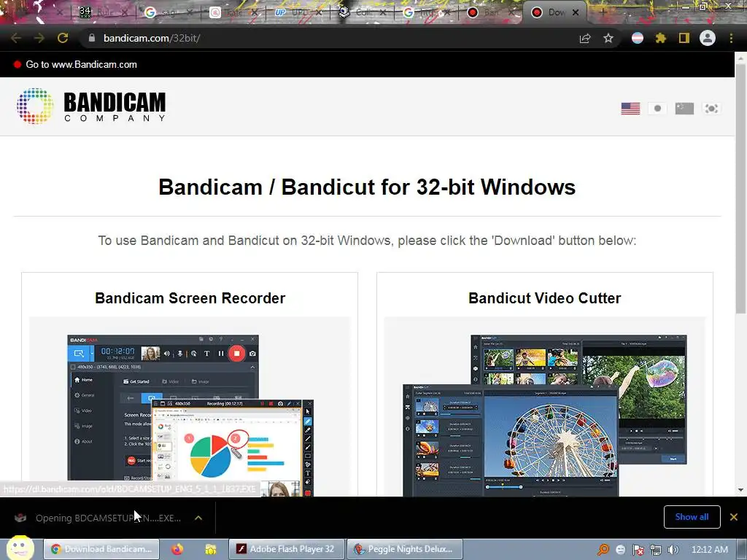Click the 'Bandicam / Bandicut for 32-bit Windows' heading

(367, 187)
